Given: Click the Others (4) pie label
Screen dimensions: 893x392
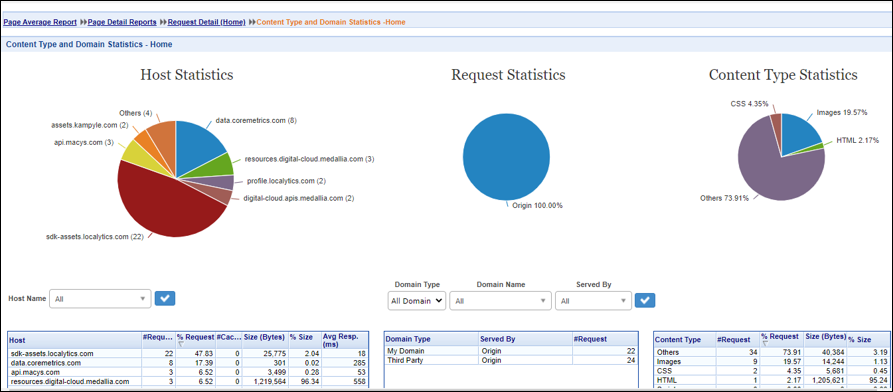Looking at the screenshot, I should [x=135, y=113].
